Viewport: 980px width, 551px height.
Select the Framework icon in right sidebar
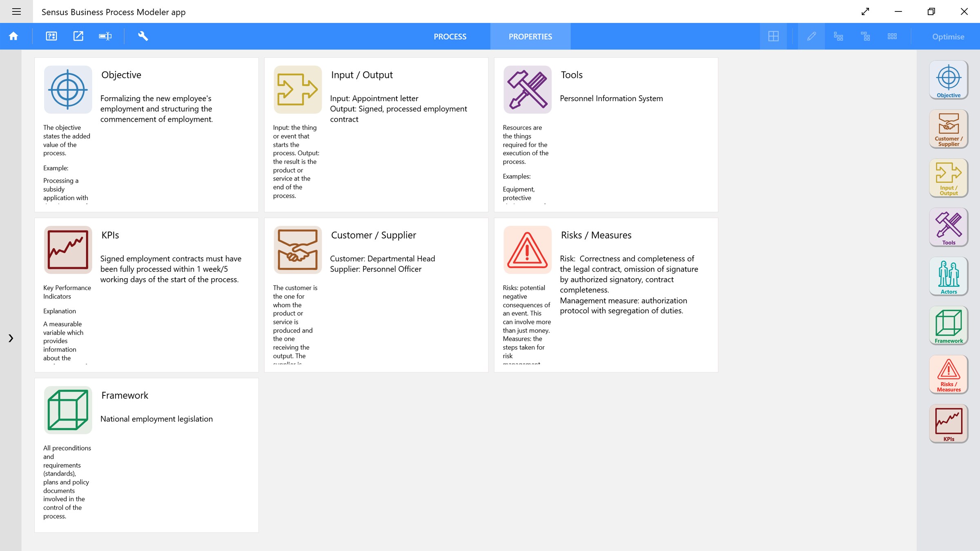(948, 326)
